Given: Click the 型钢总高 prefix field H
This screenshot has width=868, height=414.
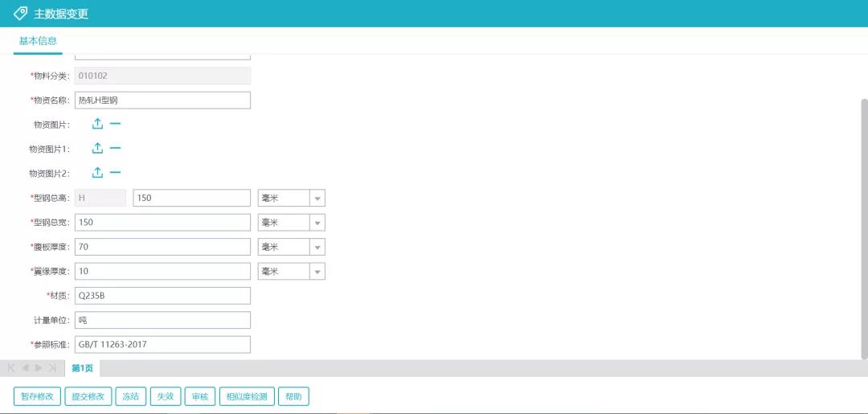Looking at the screenshot, I should click(x=100, y=198).
